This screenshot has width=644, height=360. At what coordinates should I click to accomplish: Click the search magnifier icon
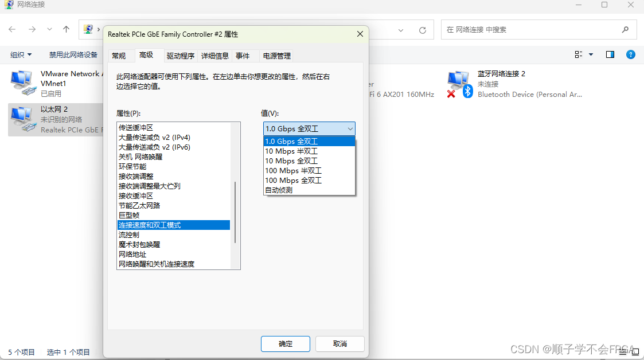[625, 30]
